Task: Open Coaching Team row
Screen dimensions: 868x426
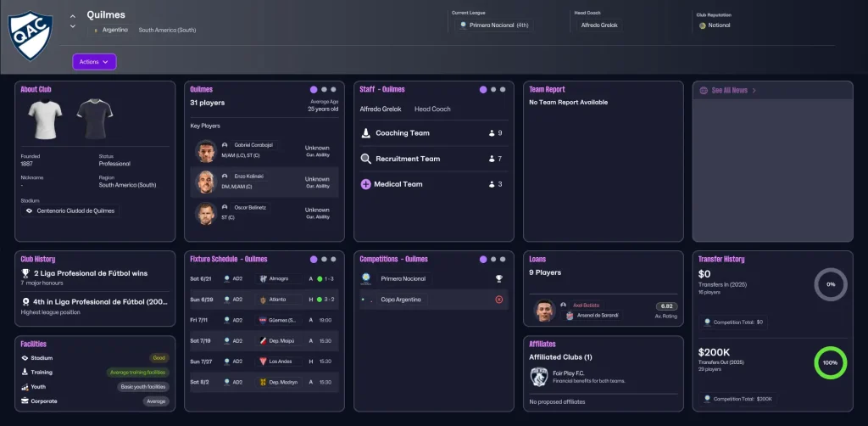Action: tap(433, 133)
